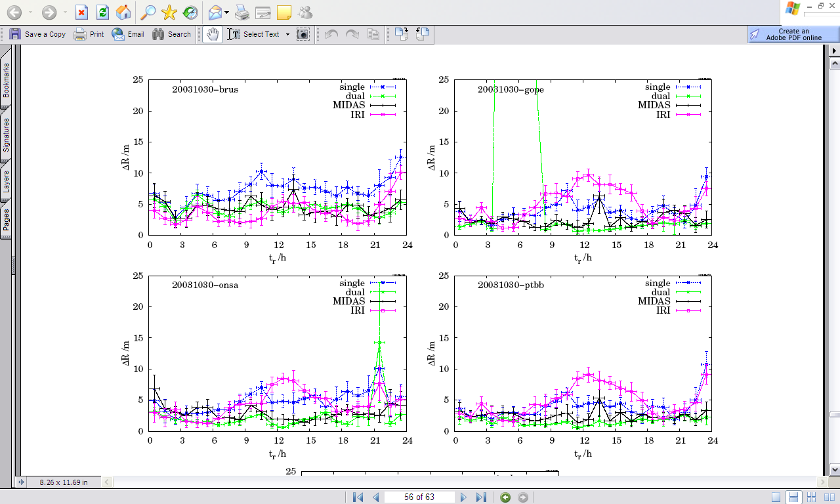Screen dimensions: 840x504
Task: Click the 20031030-brus chart title
Action: pyautogui.click(x=205, y=89)
